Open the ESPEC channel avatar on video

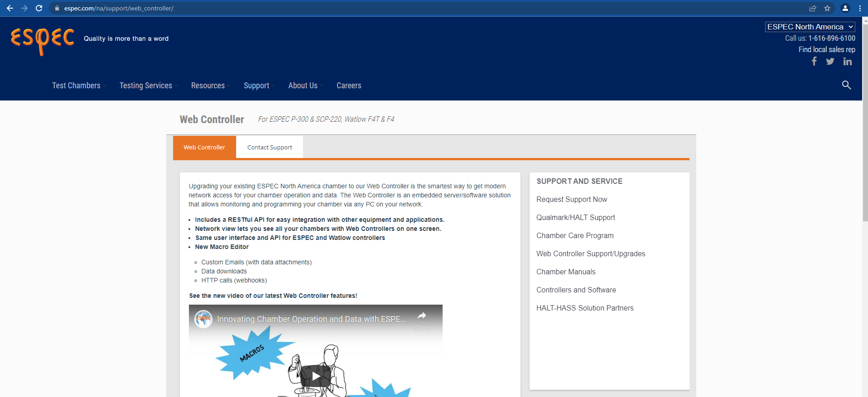(x=203, y=319)
